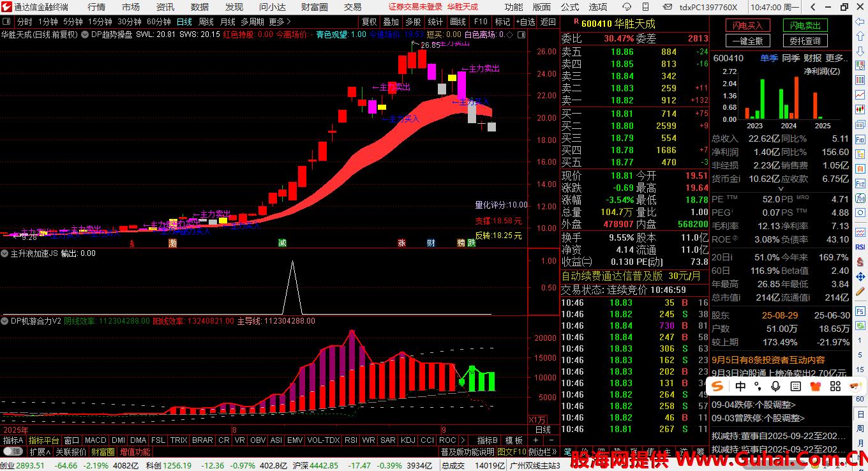Open 9月5日有8条投资者互动内容 link

coord(768,361)
